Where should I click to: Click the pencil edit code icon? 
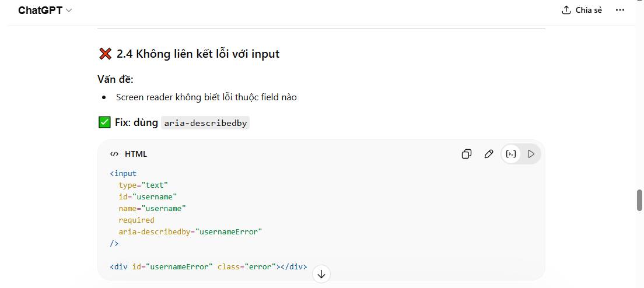(x=489, y=154)
